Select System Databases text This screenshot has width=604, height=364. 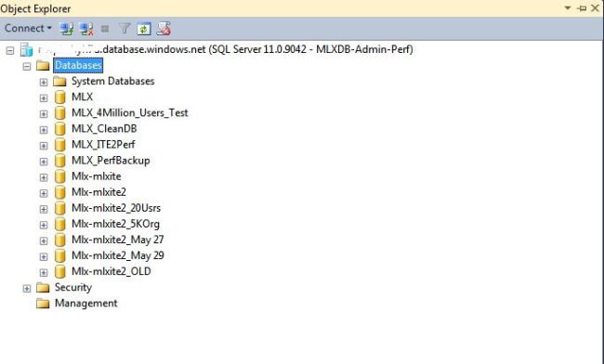[112, 81]
